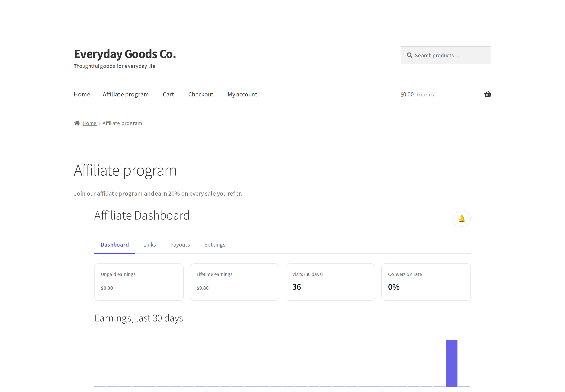This screenshot has height=392, width=565.
Task: Click the Lifetime earnings $9.80 value
Action: [x=202, y=288]
